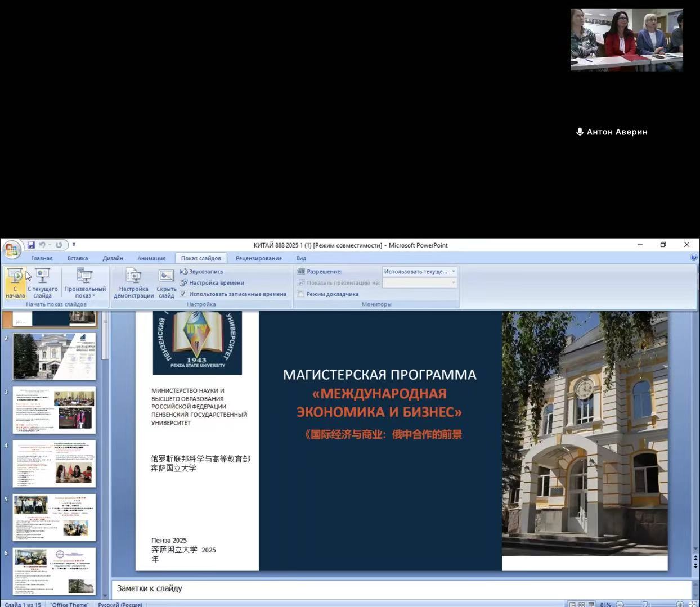This screenshot has width=700, height=607.
Task: Click the zoom slider handle
Action: point(645,604)
